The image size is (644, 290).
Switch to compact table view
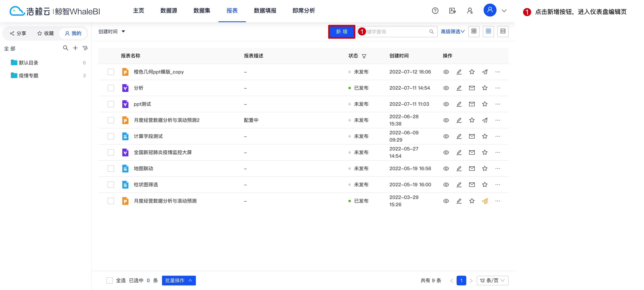coord(503,31)
